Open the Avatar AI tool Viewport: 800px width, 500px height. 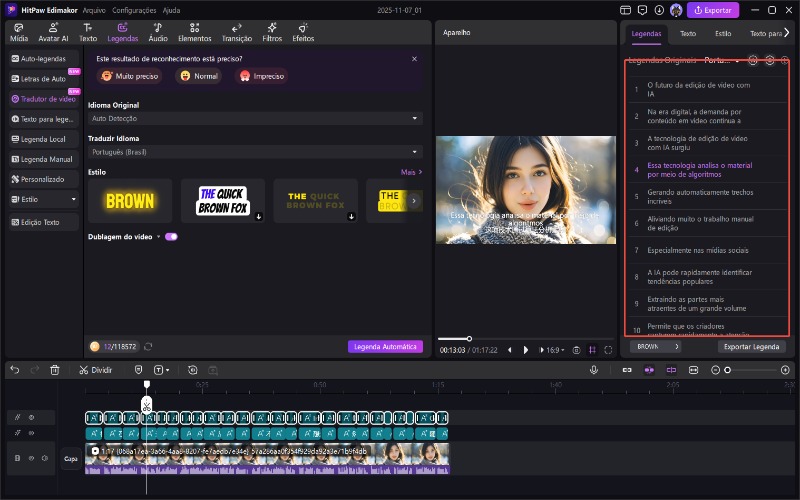(53, 32)
